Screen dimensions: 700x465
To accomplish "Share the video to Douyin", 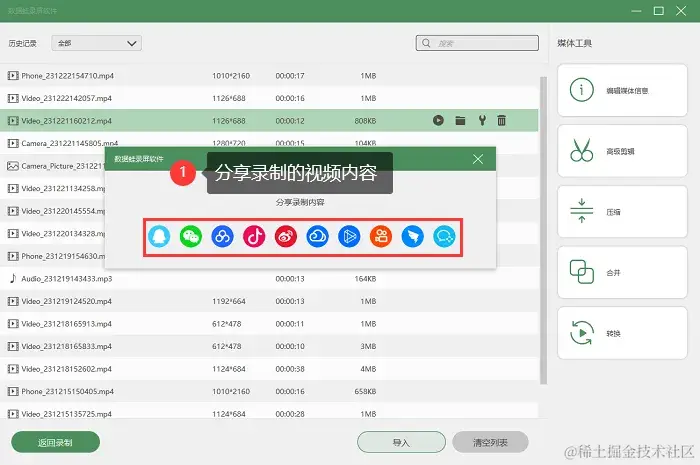I will pyautogui.click(x=254, y=237).
